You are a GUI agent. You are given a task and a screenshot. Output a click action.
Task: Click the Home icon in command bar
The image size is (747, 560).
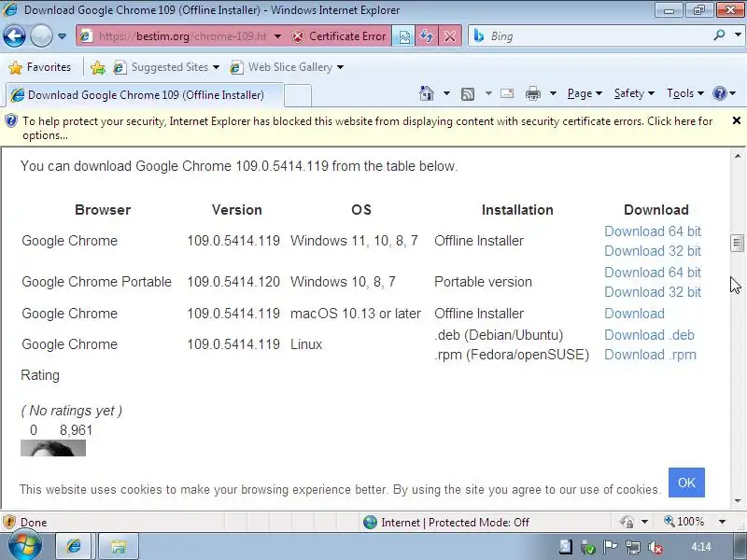[427, 93]
